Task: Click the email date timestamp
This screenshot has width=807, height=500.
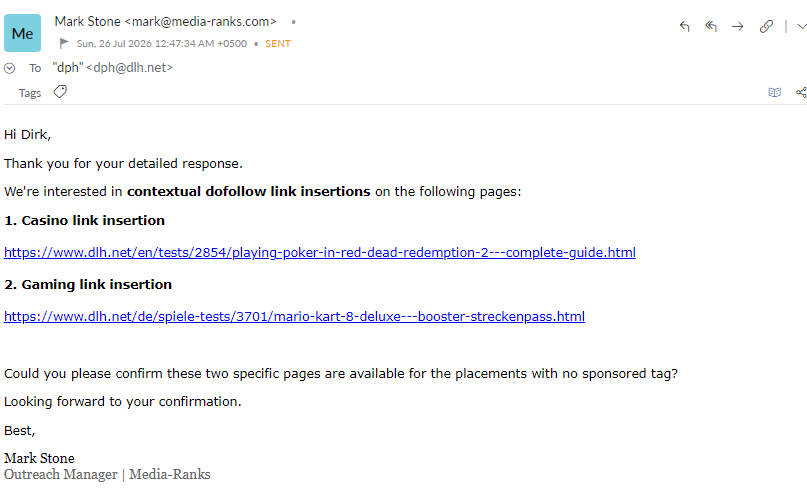Action: [x=162, y=44]
